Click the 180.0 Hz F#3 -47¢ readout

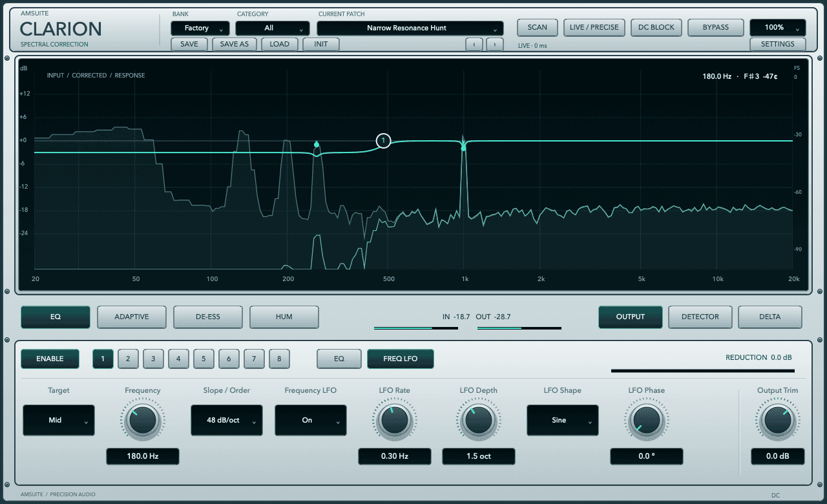pos(740,76)
